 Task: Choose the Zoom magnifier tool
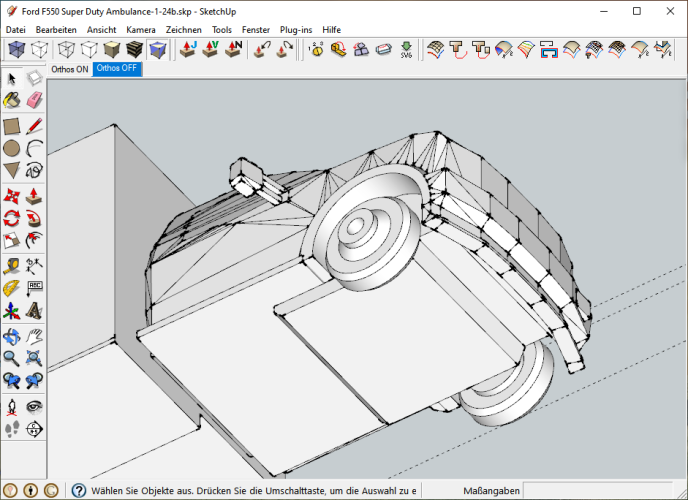click(12, 358)
